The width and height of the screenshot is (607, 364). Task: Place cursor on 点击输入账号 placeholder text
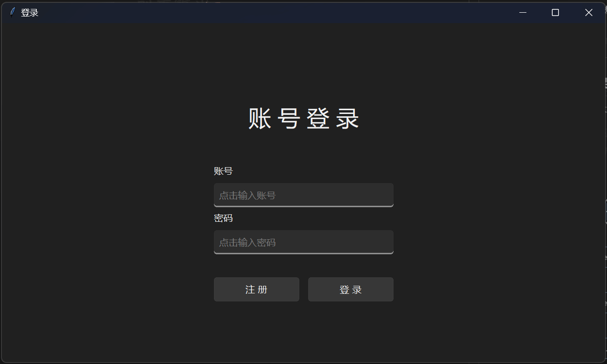pos(247,195)
